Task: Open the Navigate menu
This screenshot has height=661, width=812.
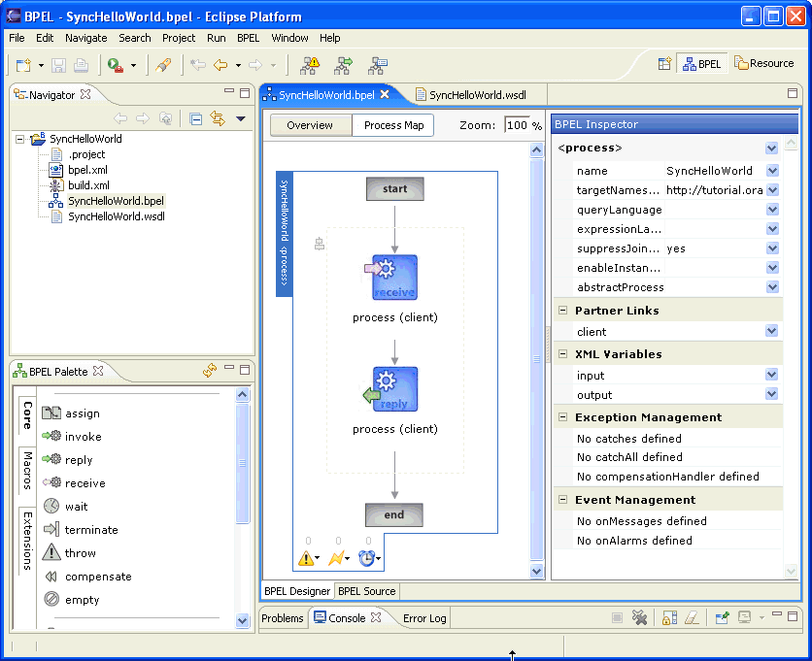Action: point(86,38)
